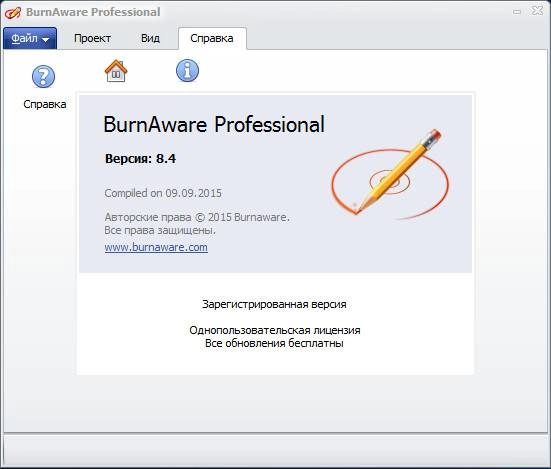
Task: Click the Справка question mark icon
Action: point(44,76)
